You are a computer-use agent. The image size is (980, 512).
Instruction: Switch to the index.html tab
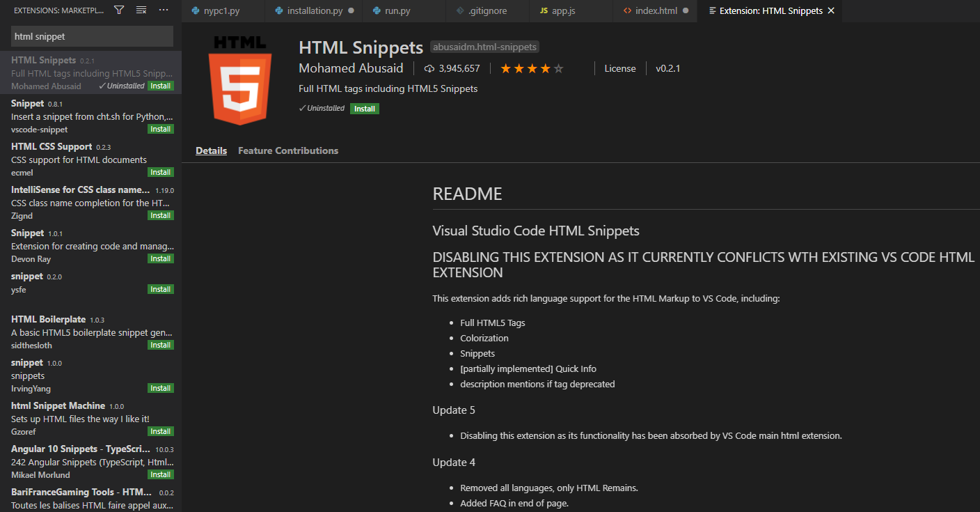tap(656, 11)
